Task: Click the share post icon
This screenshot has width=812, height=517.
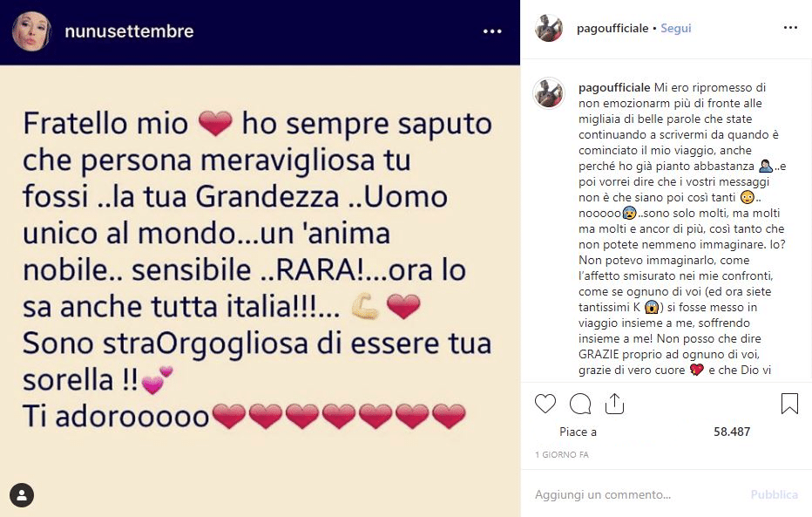Action: point(614,404)
